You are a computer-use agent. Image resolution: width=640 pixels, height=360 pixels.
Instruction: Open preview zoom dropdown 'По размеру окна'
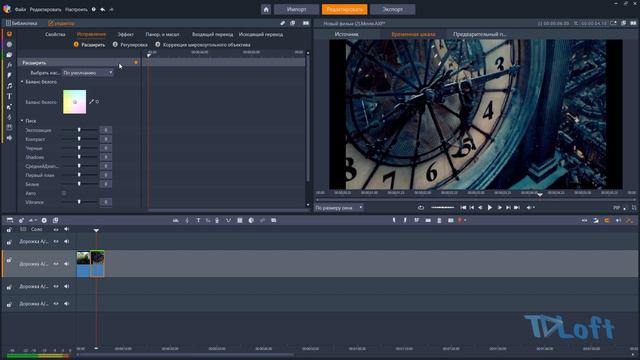click(x=339, y=208)
